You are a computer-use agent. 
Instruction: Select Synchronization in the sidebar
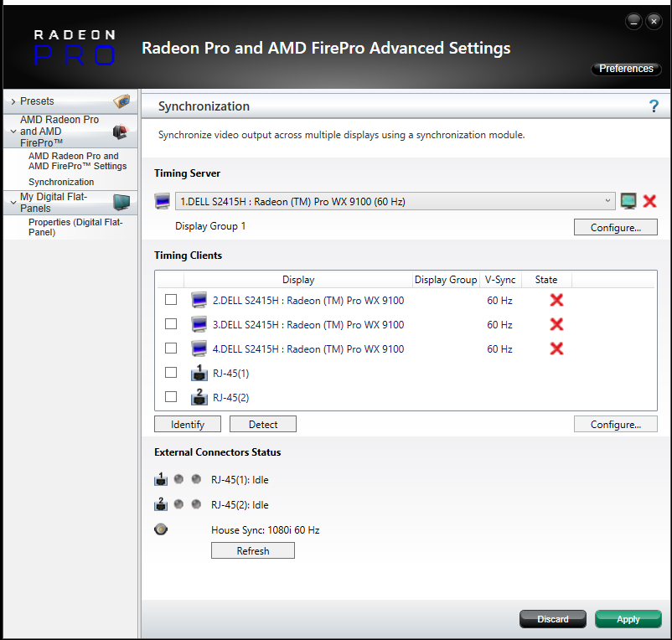pos(61,182)
